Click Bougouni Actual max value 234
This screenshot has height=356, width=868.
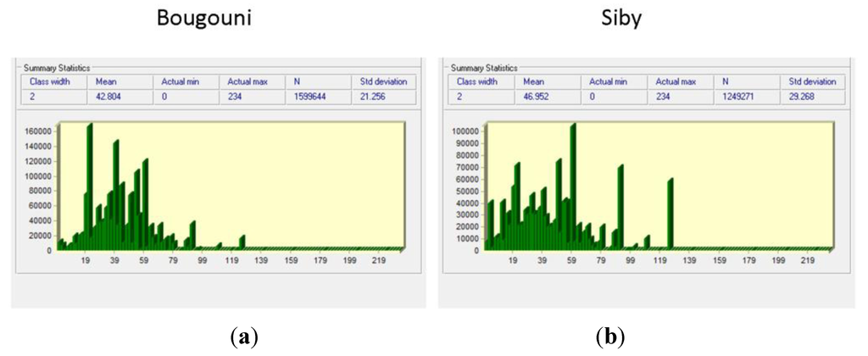coord(234,97)
